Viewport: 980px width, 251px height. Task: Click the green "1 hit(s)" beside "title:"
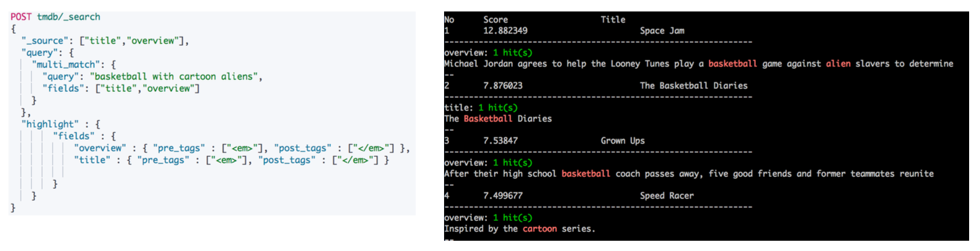[498, 108]
